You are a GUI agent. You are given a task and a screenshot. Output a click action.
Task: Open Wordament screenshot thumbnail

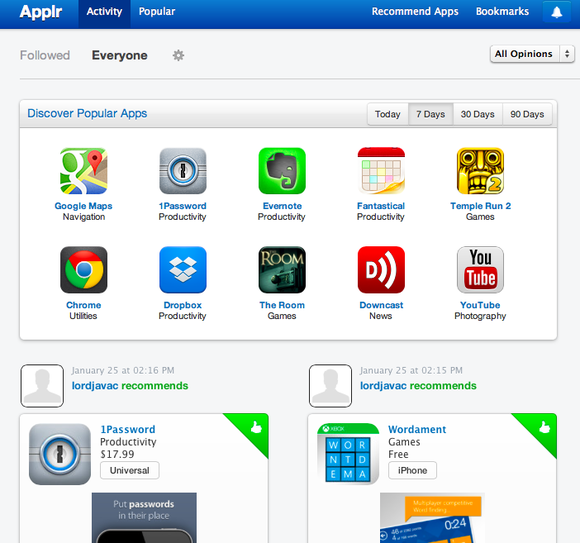[432, 518]
